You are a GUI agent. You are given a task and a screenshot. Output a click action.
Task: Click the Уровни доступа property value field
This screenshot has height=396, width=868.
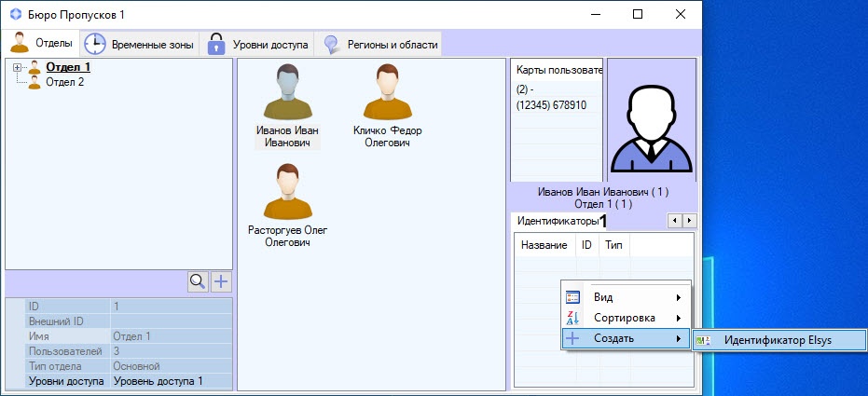170,381
